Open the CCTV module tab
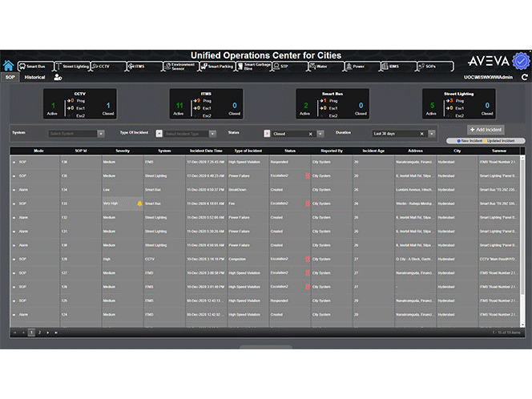The width and height of the screenshot is (532, 399). 101,66
